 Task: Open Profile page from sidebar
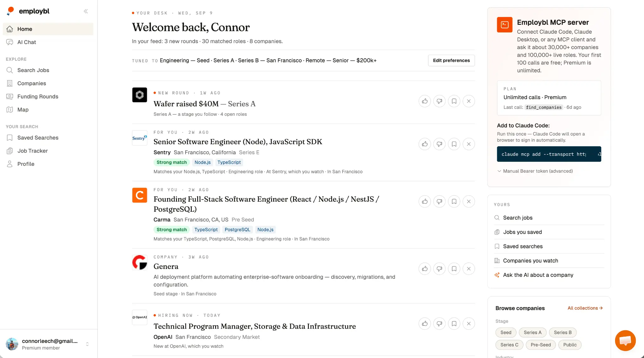[x=48, y=164]
